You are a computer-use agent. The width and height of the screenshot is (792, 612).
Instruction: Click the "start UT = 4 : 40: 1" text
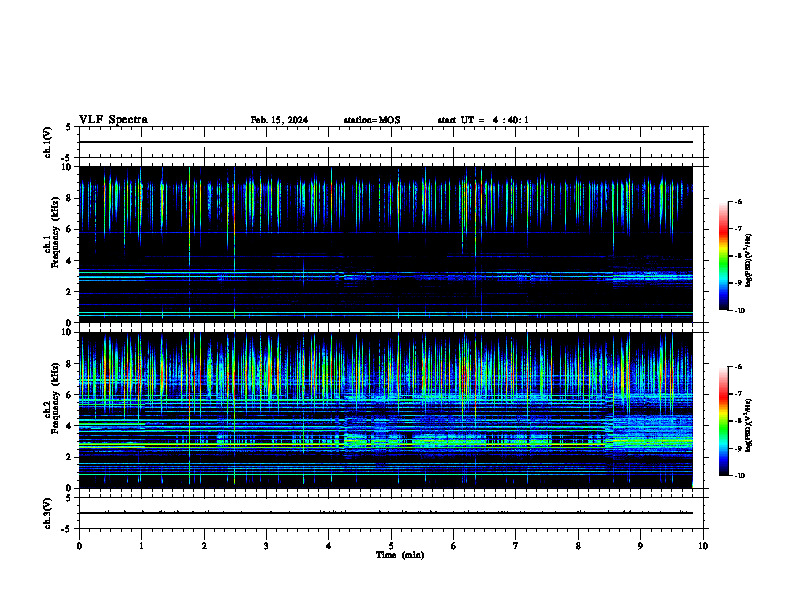pyautogui.click(x=483, y=120)
